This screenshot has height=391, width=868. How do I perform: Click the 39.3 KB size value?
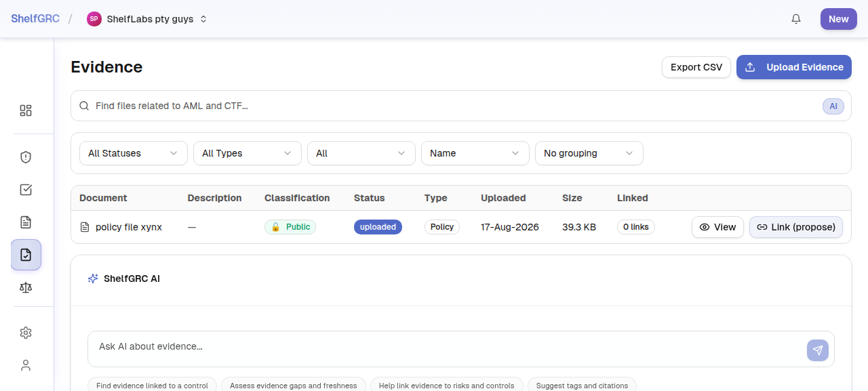pos(579,227)
